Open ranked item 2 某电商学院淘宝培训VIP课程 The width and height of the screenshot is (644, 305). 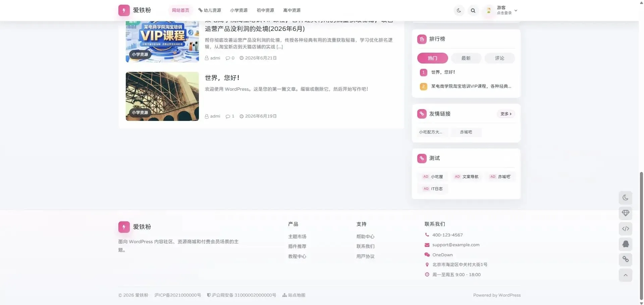tap(471, 86)
